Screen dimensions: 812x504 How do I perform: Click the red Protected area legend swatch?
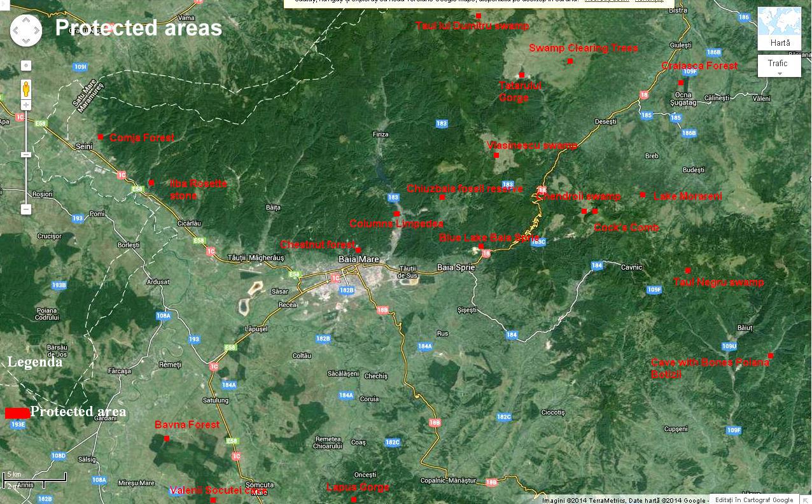[17, 413]
